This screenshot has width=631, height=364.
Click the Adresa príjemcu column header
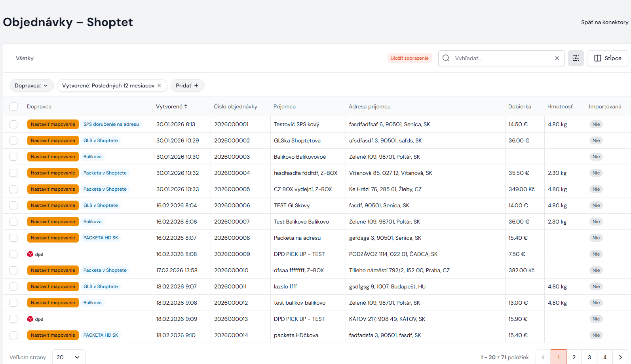[370, 106]
